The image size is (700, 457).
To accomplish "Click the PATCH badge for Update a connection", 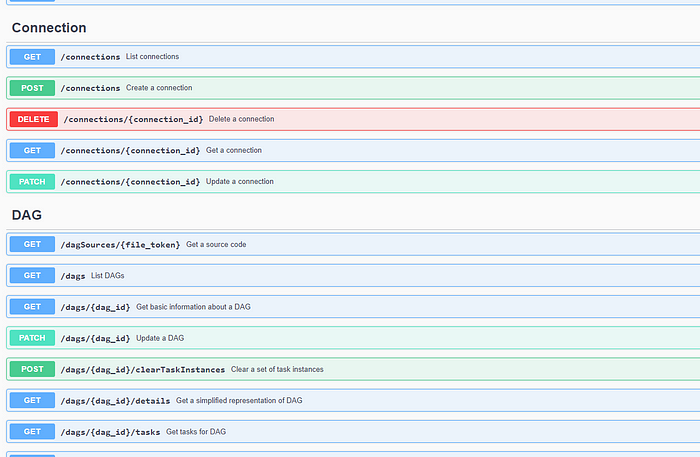I will (32, 182).
